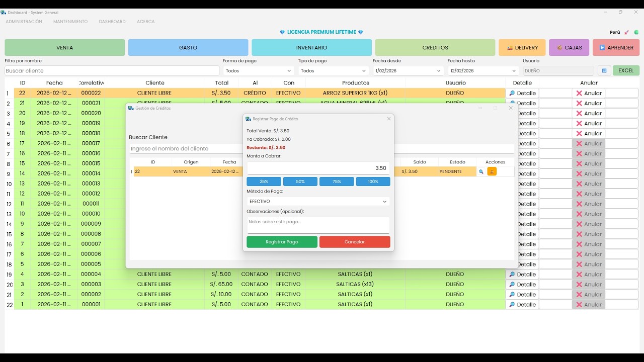Click the Saldo column header in credits window
The width and height of the screenshot is (644, 362).
click(x=420, y=162)
